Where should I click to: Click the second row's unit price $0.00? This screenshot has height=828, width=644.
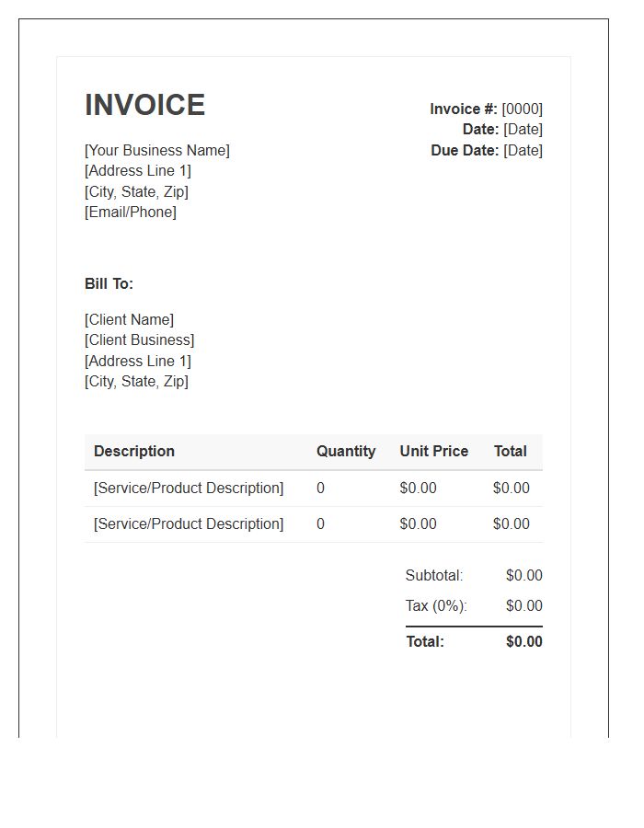(x=418, y=523)
